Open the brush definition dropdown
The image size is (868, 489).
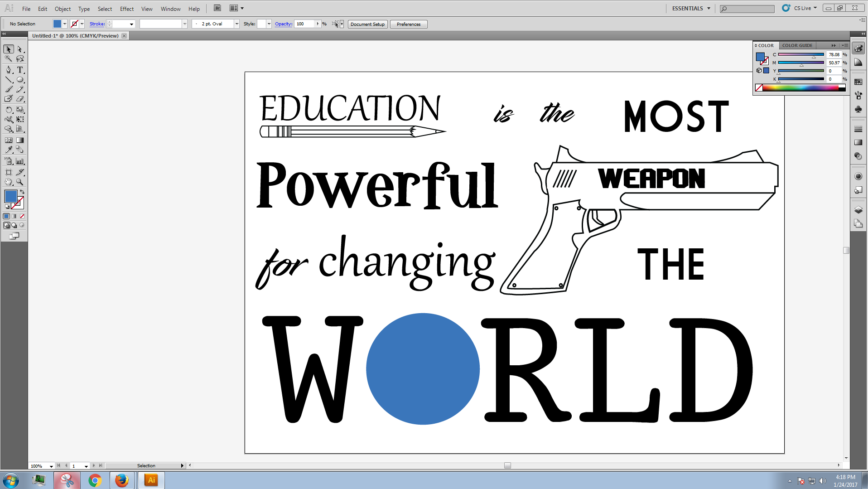coord(236,24)
